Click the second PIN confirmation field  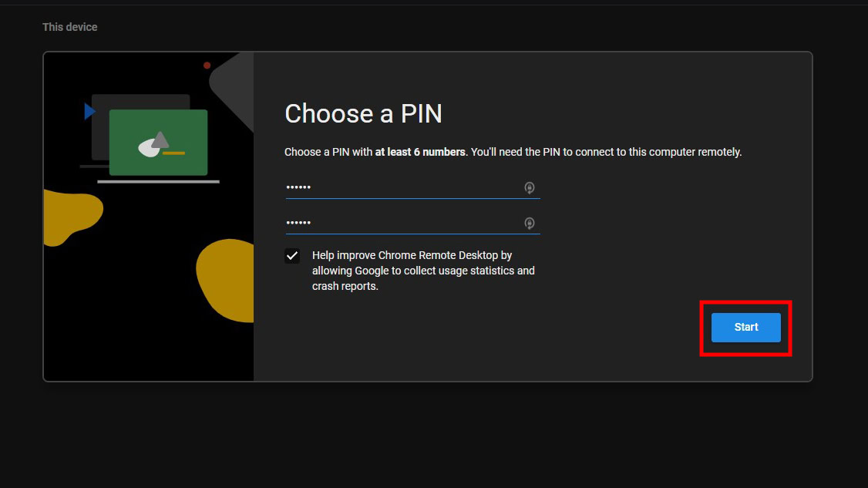[412, 223]
